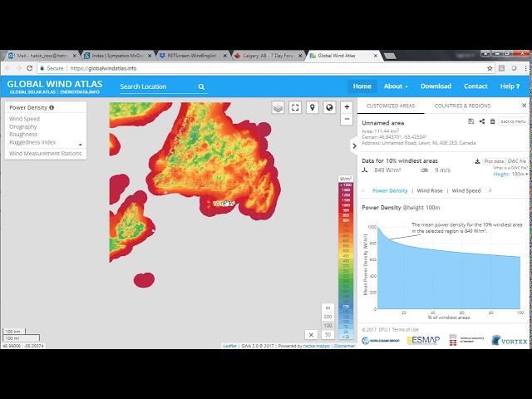Screen dimensions: 532x399
Task: Select Wind Speed layer
Action: coord(24,119)
